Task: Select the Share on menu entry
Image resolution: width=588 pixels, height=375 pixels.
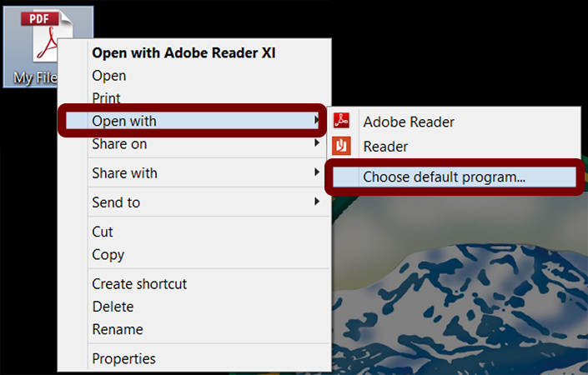Action: click(x=119, y=144)
